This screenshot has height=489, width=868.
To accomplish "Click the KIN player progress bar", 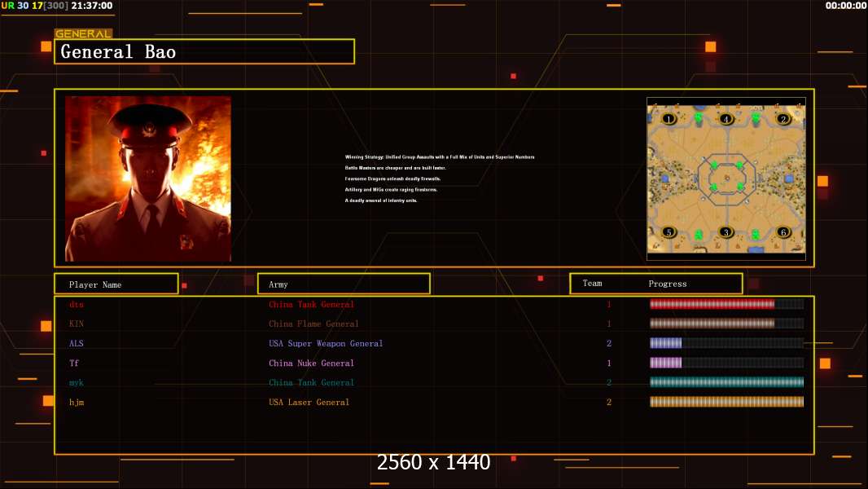I will click(726, 324).
